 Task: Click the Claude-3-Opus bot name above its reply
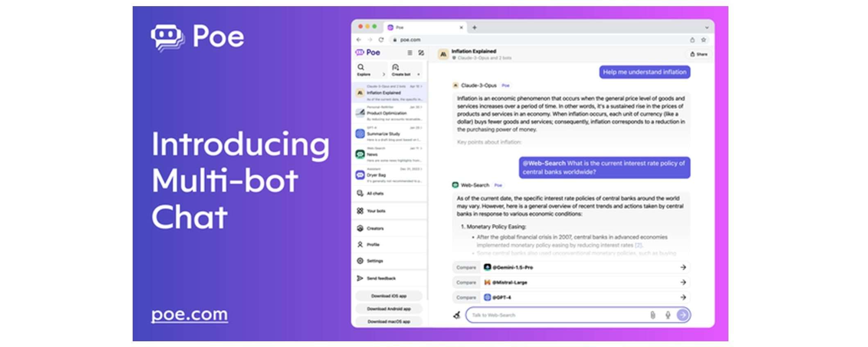click(x=479, y=86)
